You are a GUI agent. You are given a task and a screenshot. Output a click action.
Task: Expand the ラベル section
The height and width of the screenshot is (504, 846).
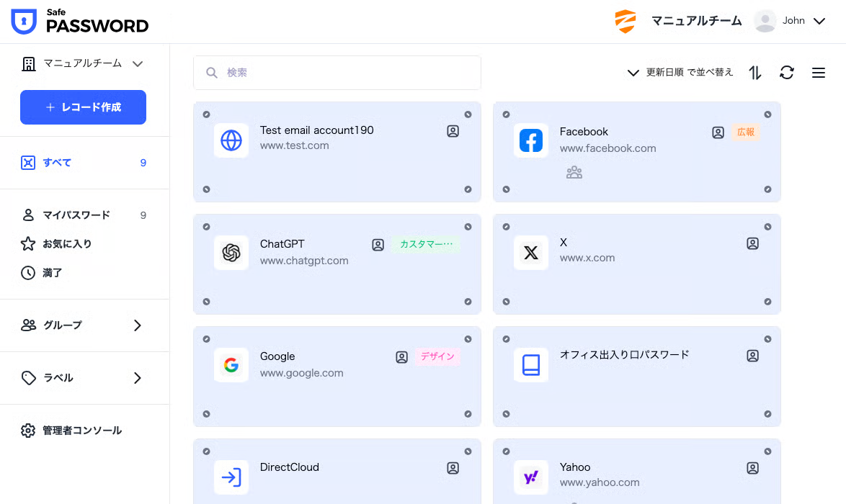(x=83, y=378)
